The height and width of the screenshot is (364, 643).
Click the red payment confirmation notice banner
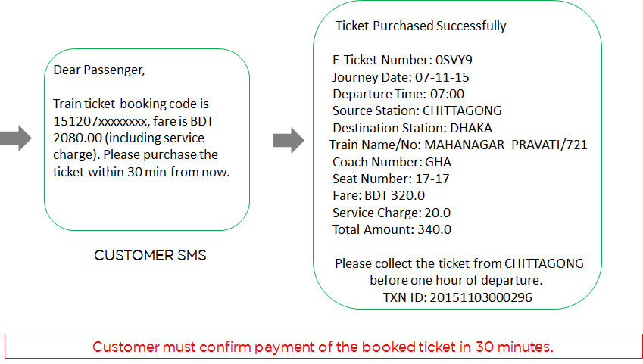[x=323, y=347]
